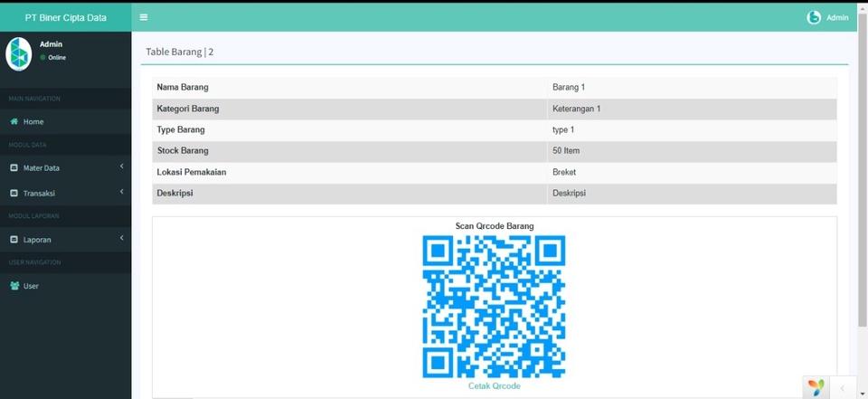Open the Transaksi menu

pyautogui.click(x=66, y=194)
